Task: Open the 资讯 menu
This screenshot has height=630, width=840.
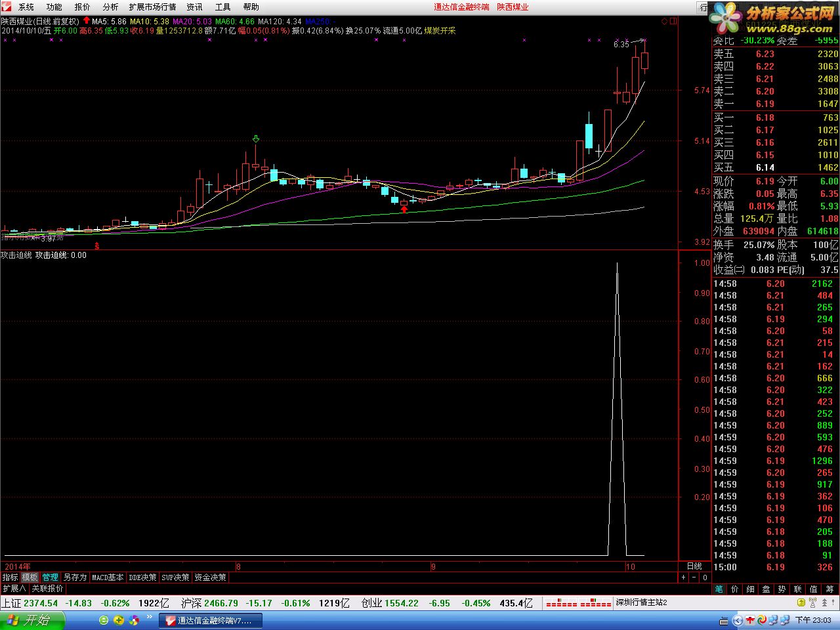Action: click(195, 7)
